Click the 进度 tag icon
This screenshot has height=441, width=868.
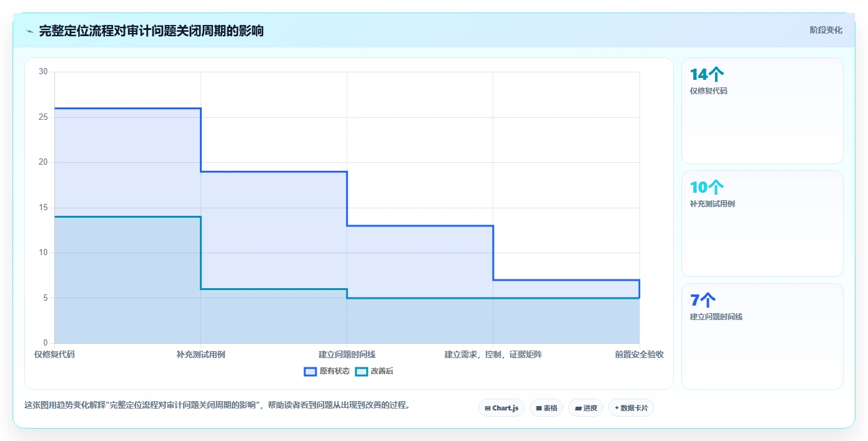578,409
